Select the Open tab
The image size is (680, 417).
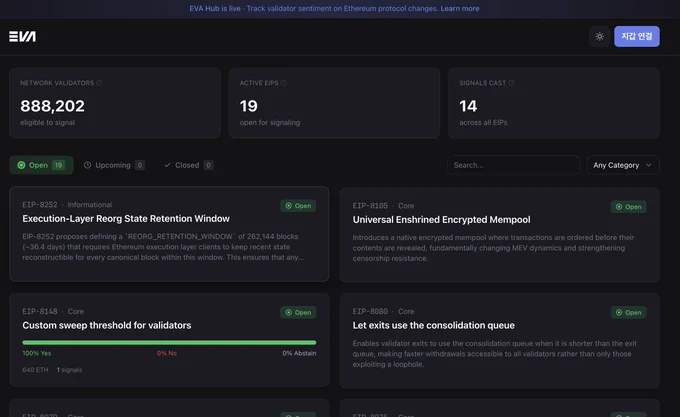click(41, 165)
